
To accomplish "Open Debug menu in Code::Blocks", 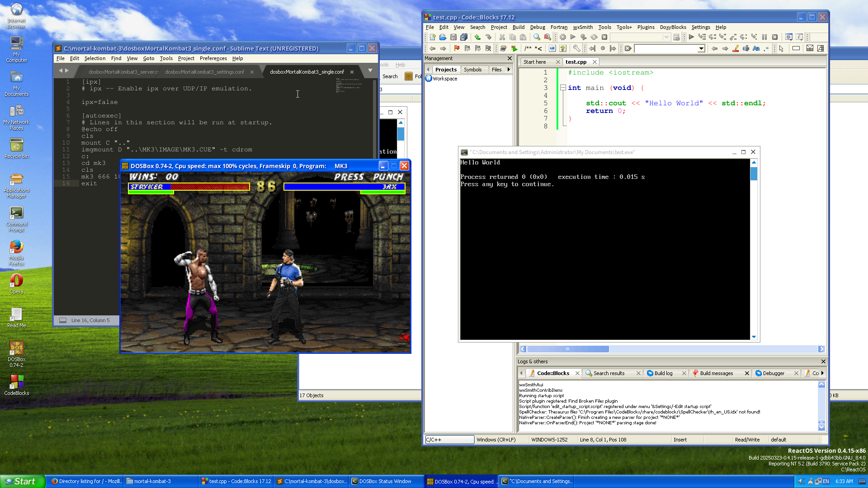I will pos(538,27).
